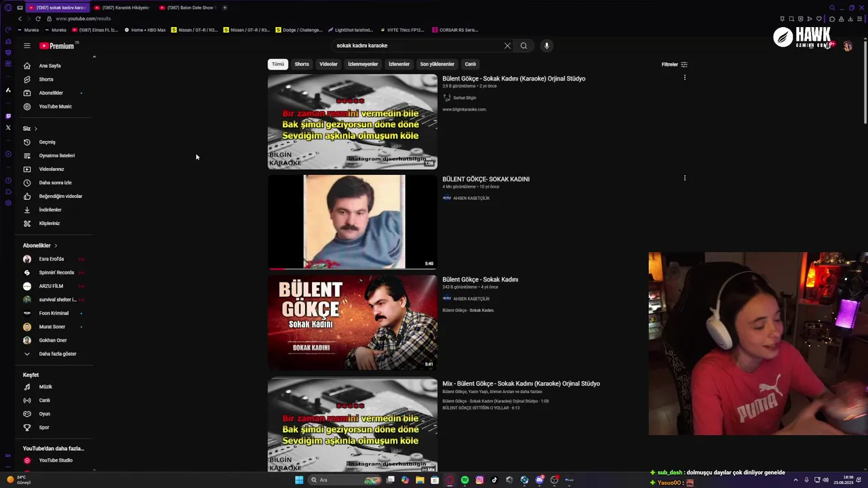Open Discord from Windows taskbar

pyautogui.click(x=539, y=480)
